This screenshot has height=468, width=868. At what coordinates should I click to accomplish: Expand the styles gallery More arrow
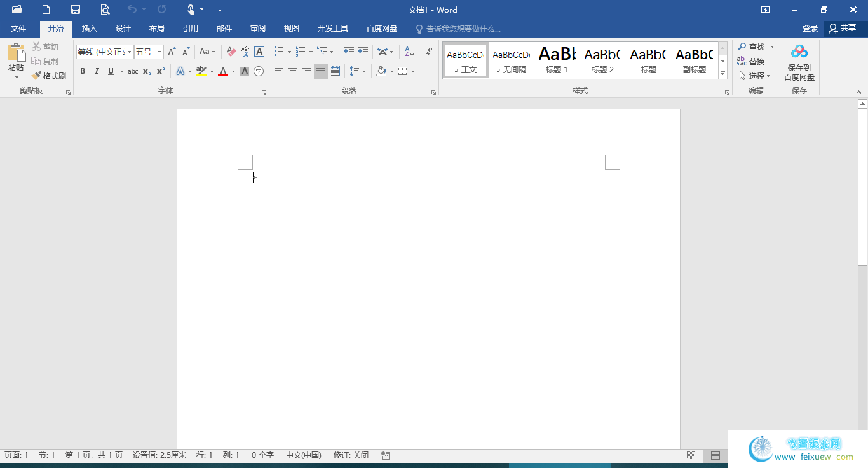pyautogui.click(x=722, y=73)
